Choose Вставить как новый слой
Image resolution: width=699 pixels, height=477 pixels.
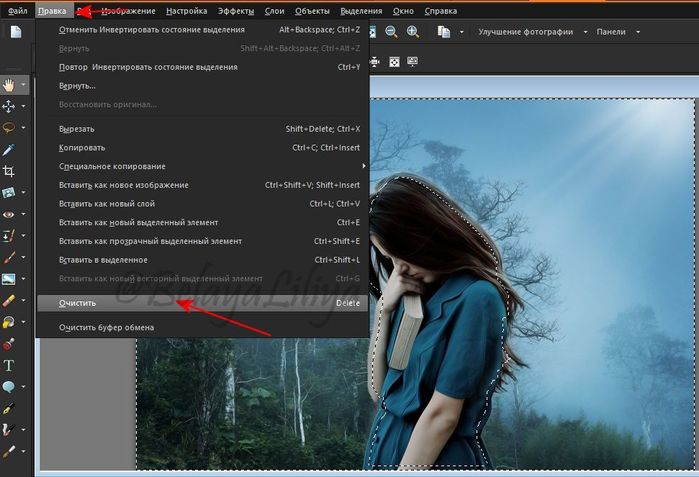click(x=203, y=204)
